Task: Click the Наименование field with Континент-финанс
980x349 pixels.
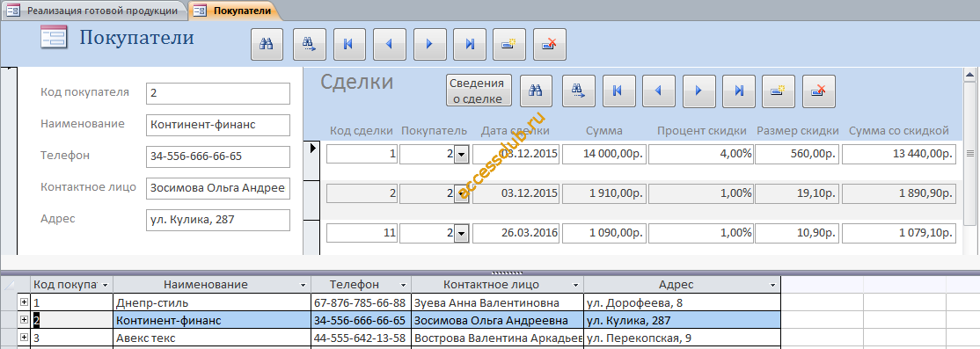Action: click(218, 125)
